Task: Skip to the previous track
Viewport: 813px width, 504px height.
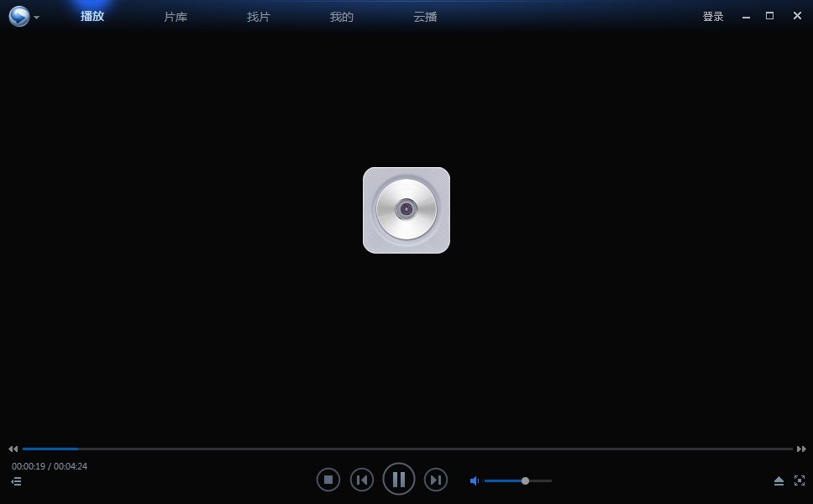Action: 362,480
